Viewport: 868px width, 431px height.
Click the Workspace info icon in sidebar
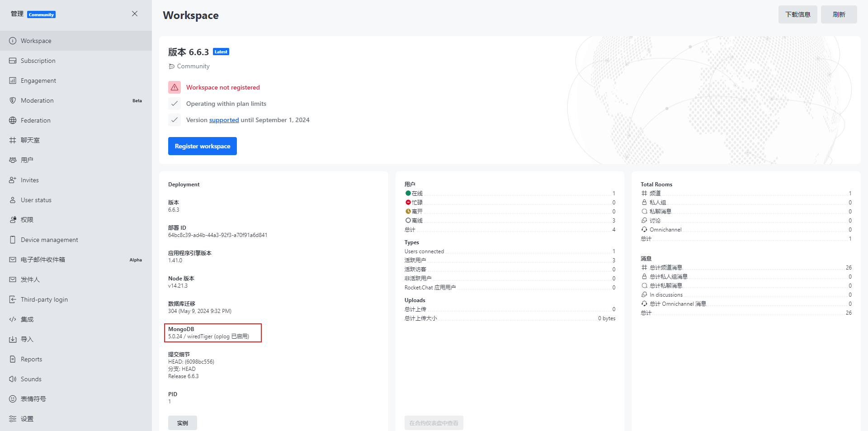[13, 41]
